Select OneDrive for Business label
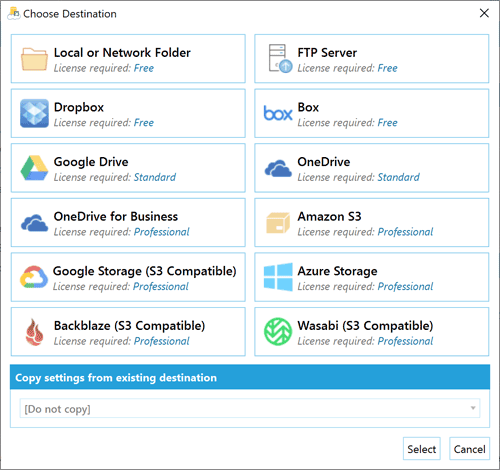Viewport: 500px width, 470px height. [x=116, y=217]
